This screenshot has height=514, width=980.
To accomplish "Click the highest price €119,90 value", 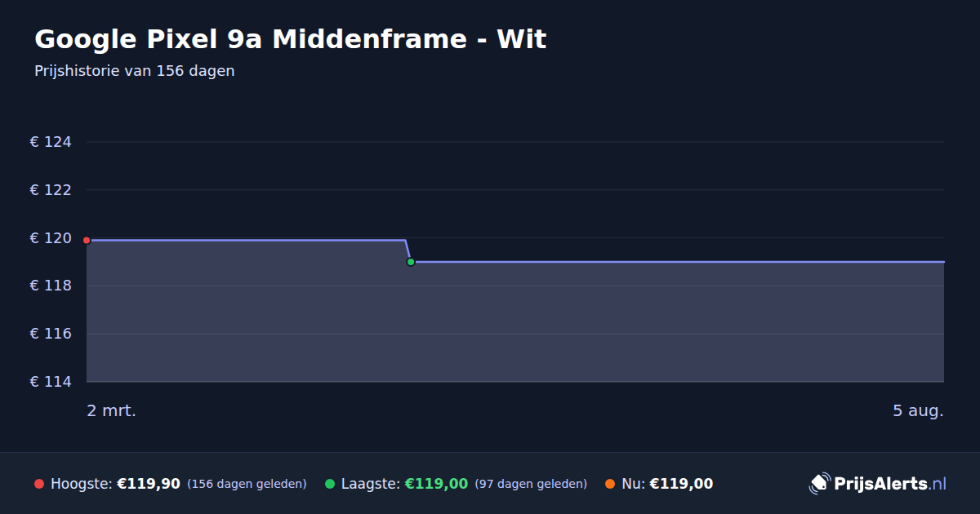I will (x=149, y=484).
